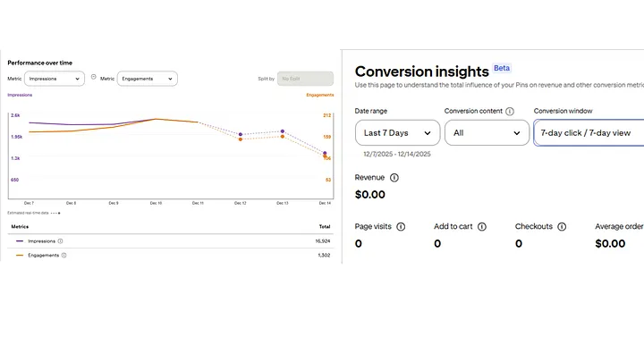Open the Conversion content All dropdown

pos(487,133)
